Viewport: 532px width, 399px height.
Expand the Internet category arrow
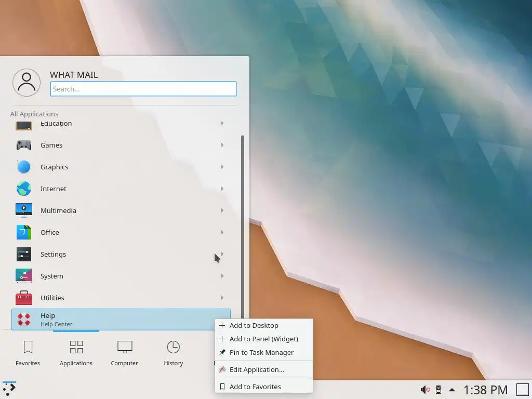pyautogui.click(x=222, y=189)
